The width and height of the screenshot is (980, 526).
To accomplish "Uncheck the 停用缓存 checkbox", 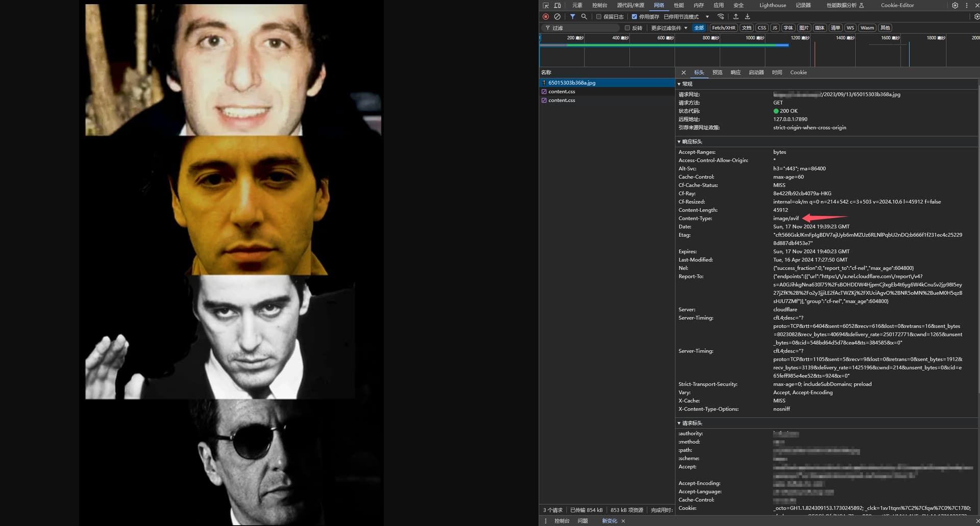I will pos(634,17).
